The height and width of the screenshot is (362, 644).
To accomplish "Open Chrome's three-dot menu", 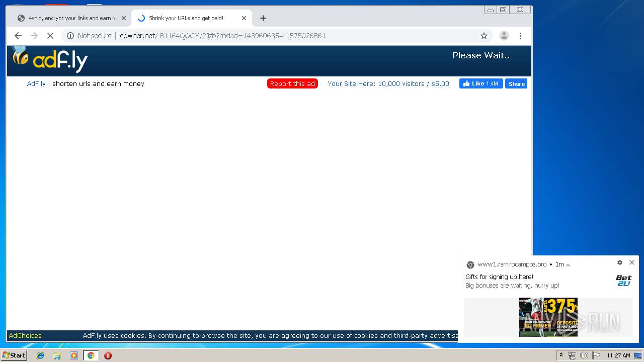I will (520, 36).
